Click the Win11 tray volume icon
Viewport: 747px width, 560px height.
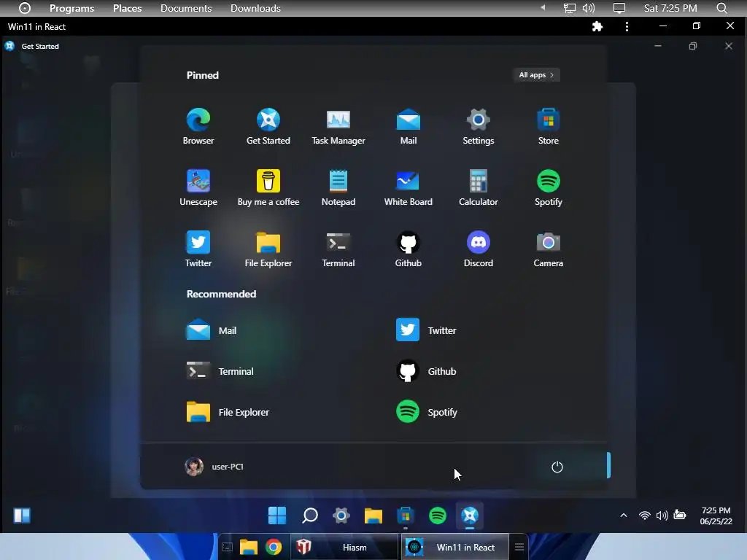click(662, 516)
